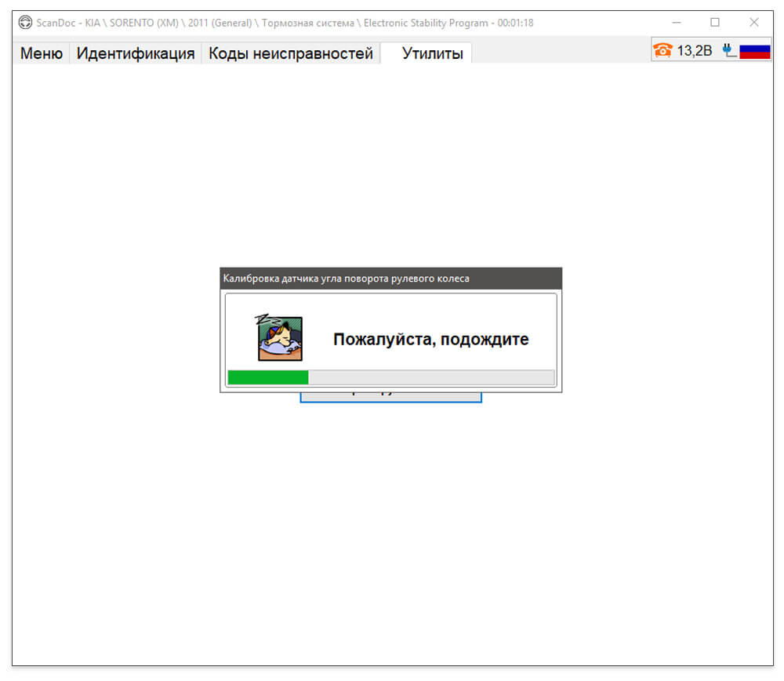
Task: Click the calibration dialog title bar
Action: coord(390,279)
